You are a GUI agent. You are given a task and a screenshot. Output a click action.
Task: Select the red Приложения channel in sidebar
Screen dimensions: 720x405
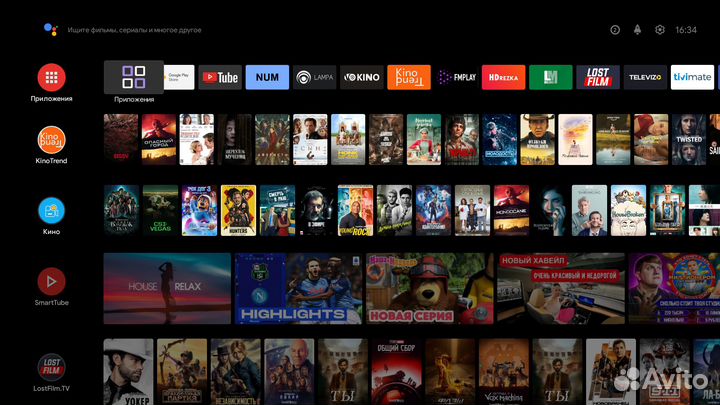coord(51,77)
